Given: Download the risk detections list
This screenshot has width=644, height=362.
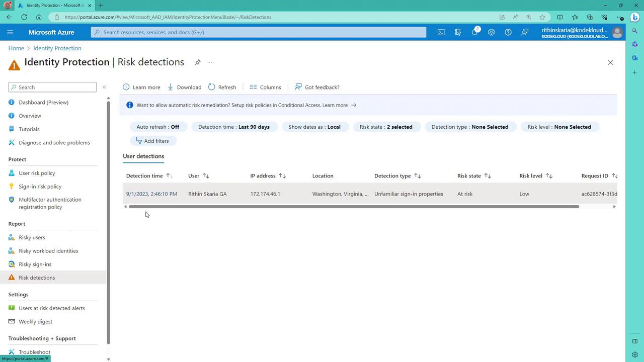Looking at the screenshot, I should 184,87.
